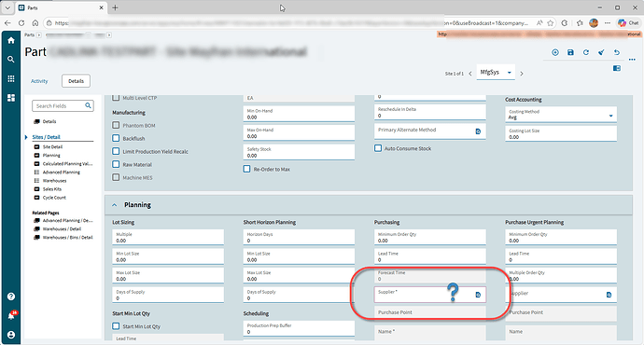
Task: Click the Lot Sizing Multiple field
Action: pos(168,237)
